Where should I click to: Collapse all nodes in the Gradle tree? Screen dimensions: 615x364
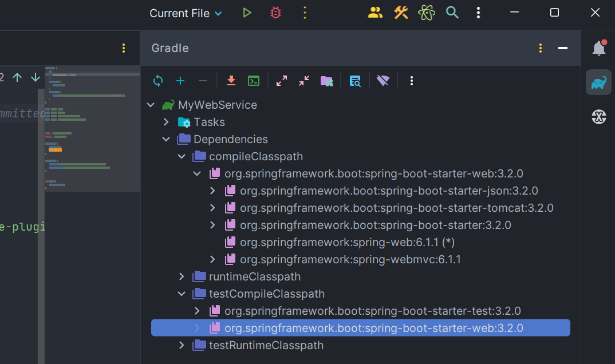click(x=304, y=81)
